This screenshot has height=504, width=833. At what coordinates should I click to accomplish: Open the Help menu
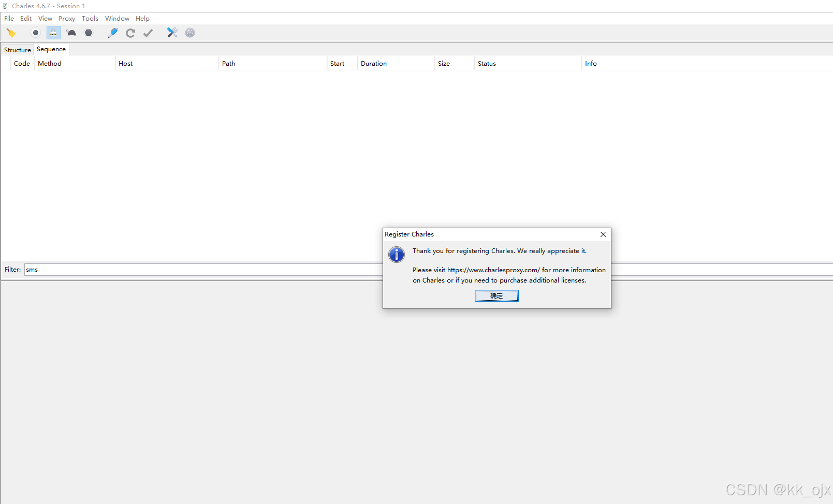click(142, 19)
